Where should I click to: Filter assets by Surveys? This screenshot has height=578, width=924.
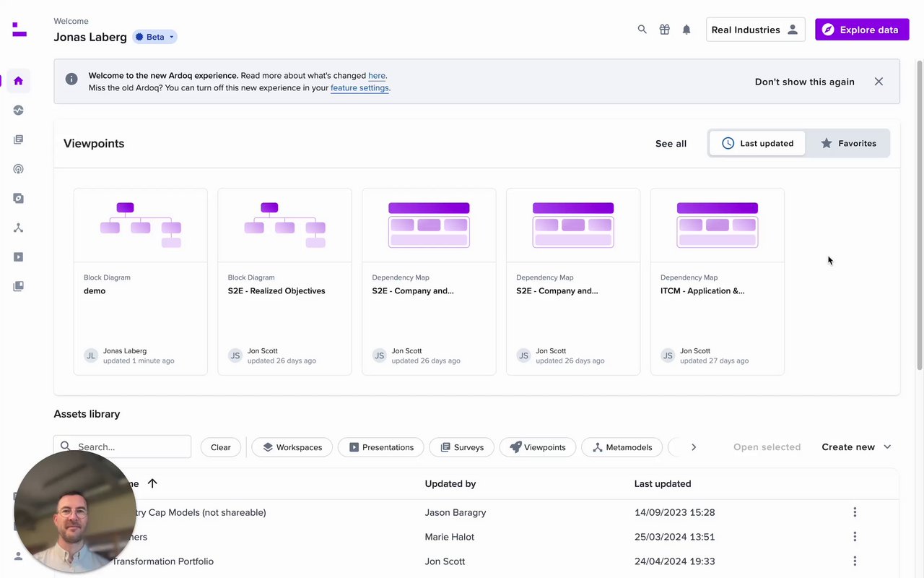pos(461,447)
